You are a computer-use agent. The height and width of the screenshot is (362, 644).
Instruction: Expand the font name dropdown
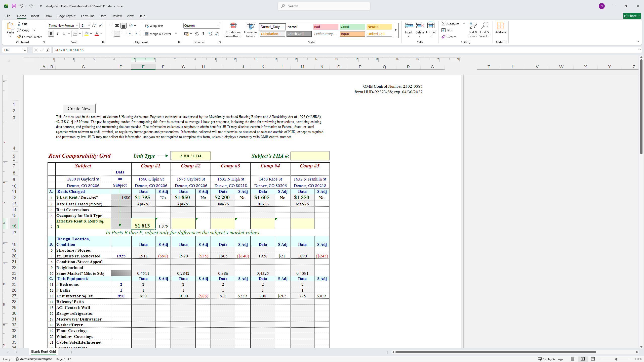pos(77,26)
